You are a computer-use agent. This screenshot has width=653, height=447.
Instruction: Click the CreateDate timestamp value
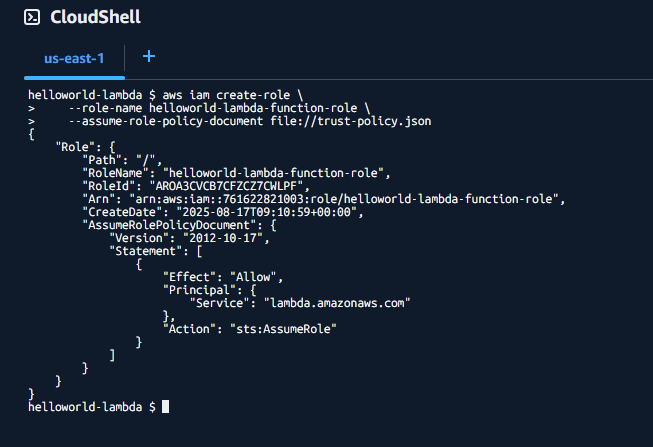(x=267, y=212)
